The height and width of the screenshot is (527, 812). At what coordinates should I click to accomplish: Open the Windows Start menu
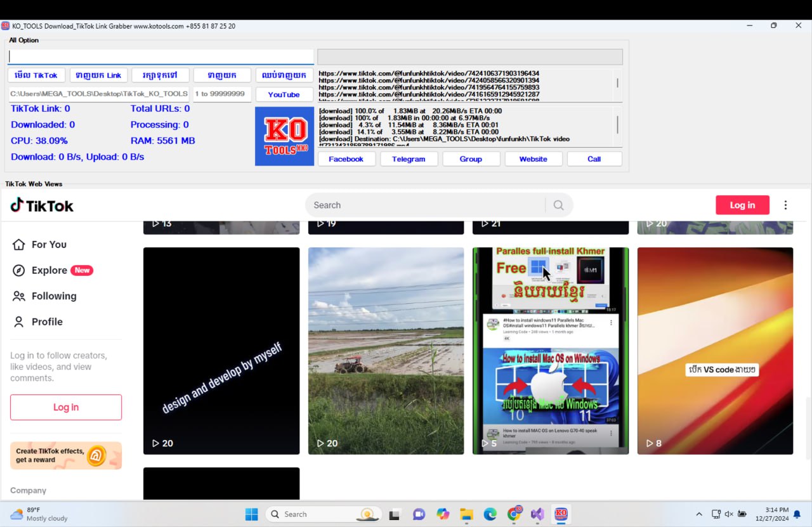252,514
